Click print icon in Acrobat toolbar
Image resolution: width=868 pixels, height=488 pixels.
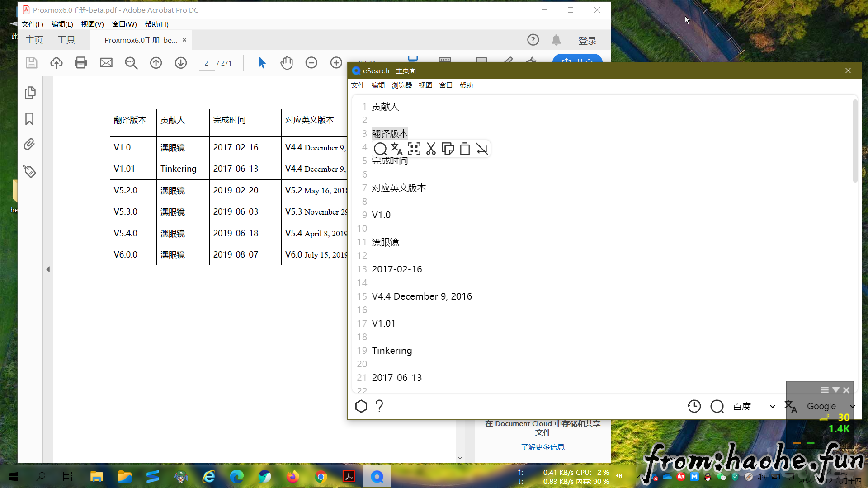click(81, 63)
